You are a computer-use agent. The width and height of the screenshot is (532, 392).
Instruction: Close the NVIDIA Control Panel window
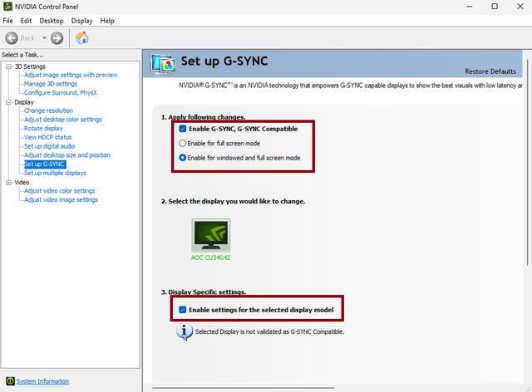click(520, 7)
